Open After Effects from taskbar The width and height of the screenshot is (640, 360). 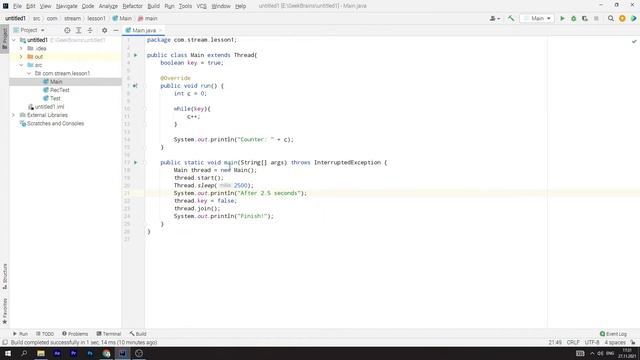pyautogui.click(x=57, y=353)
